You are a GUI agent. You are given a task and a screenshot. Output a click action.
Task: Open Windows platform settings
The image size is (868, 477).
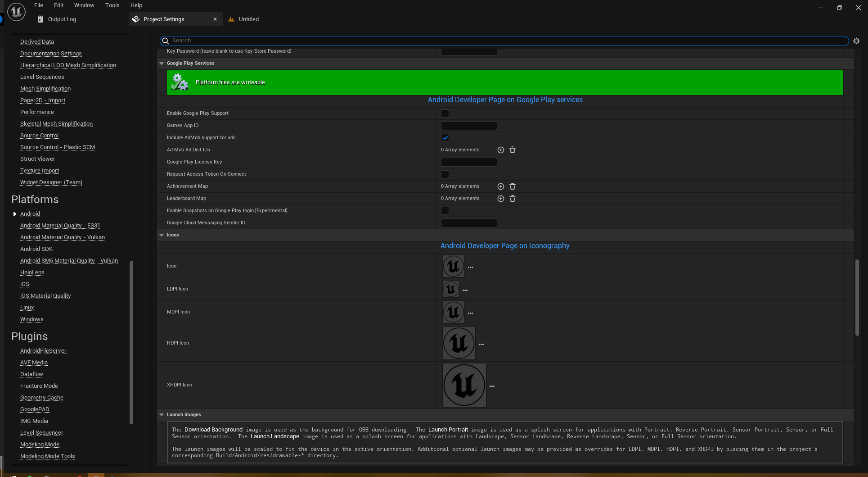(x=32, y=319)
